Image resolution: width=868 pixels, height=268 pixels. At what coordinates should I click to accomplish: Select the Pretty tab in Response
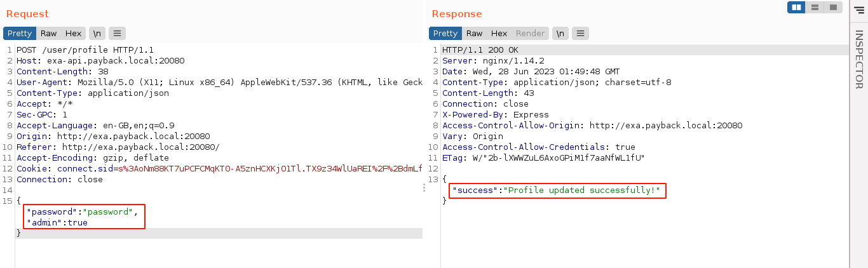pos(445,33)
